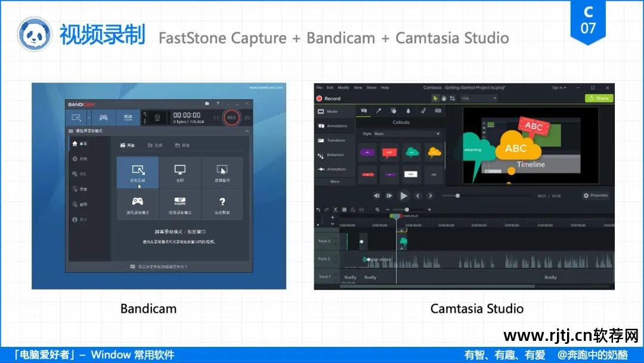644x363 pixels.
Task: Expand the More tools item in Camtasia sidebar
Action: pos(335,181)
